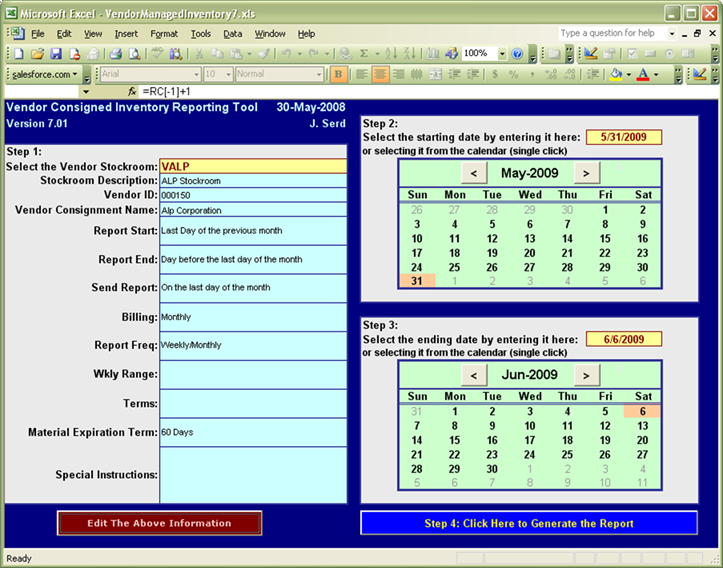The image size is (723, 568).
Task: Open the Tools menu
Action: click(x=201, y=34)
